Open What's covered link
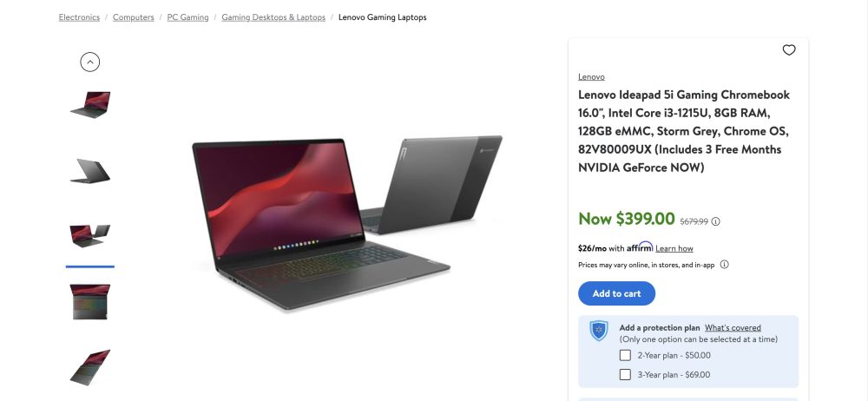868x401 pixels. click(x=733, y=328)
